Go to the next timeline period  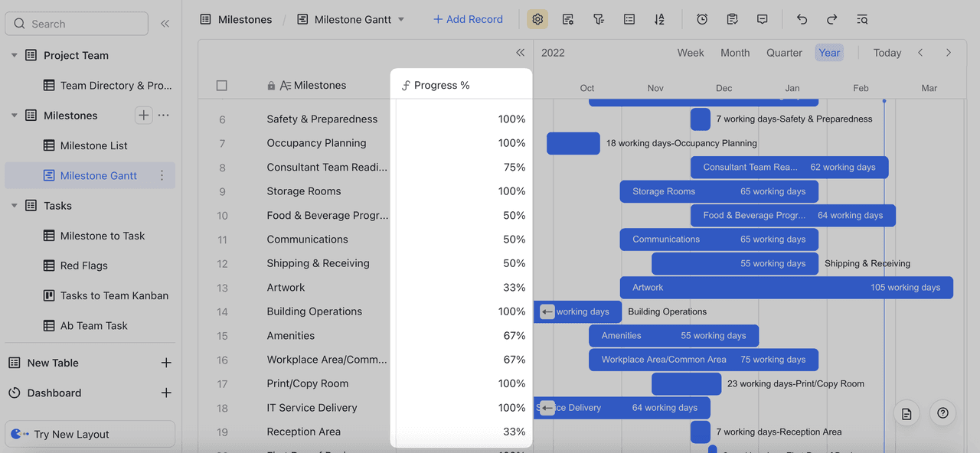pos(949,53)
